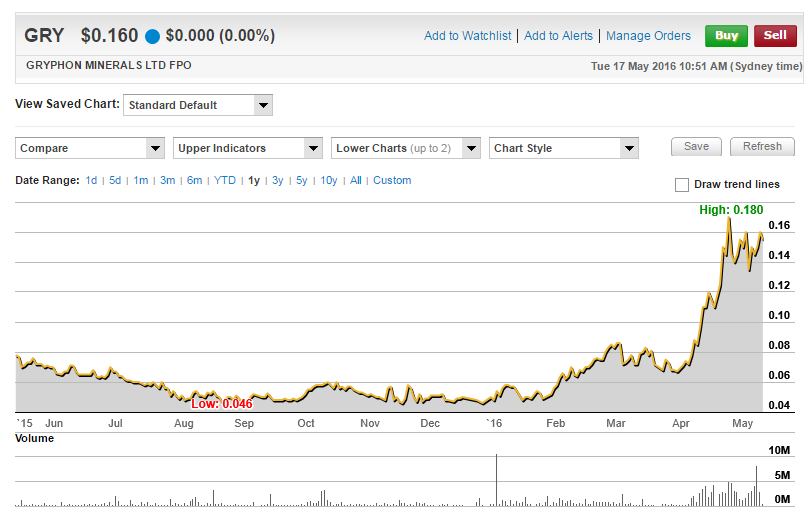Go to Manage Orders link
Image resolution: width=810 pixels, height=516 pixels.
tap(648, 36)
